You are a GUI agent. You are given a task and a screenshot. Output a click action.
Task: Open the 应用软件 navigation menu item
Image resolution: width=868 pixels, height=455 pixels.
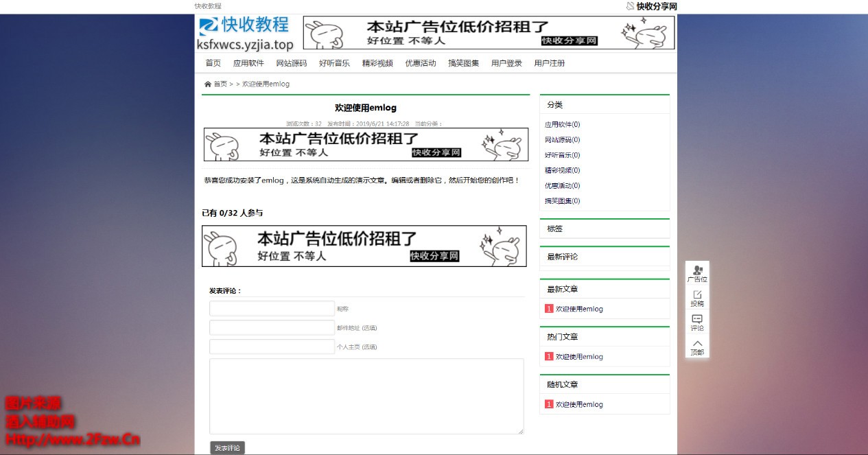click(248, 63)
